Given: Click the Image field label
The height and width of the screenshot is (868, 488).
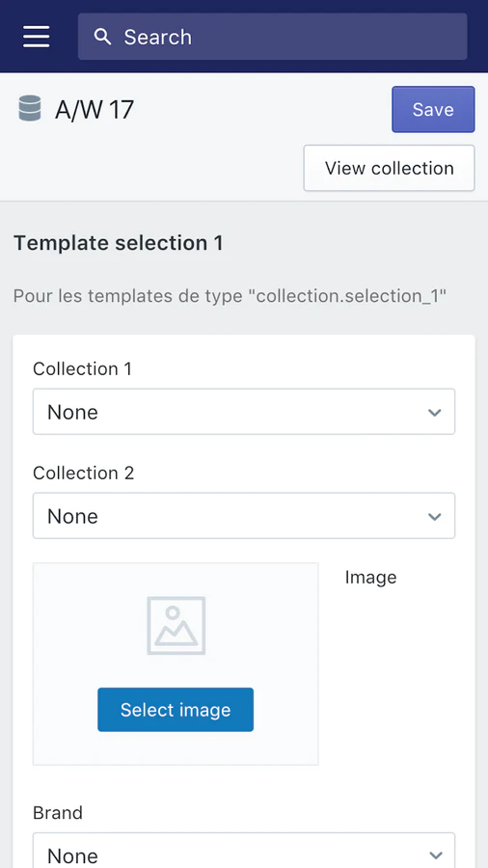Looking at the screenshot, I should (x=370, y=578).
